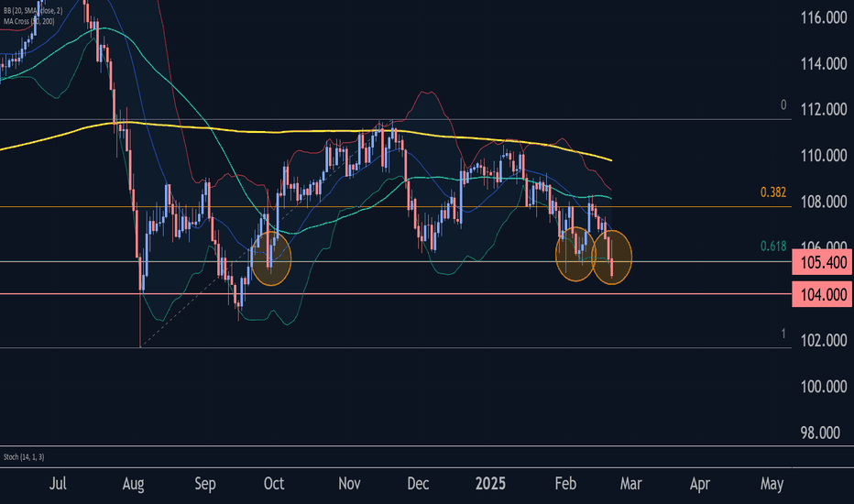Select the orange circle marker near October

(x=271, y=258)
